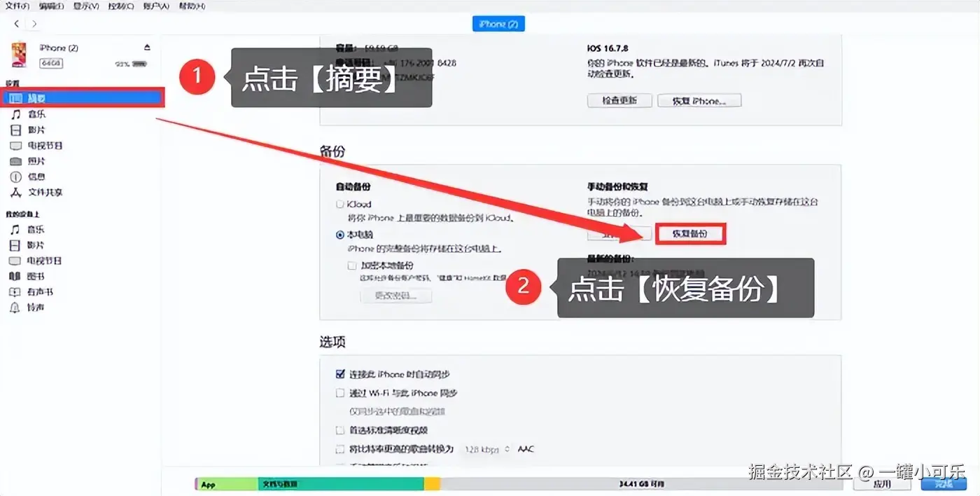The height and width of the screenshot is (496, 980).
Task: Click the iPhone (2) device tab button
Action: point(498,24)
